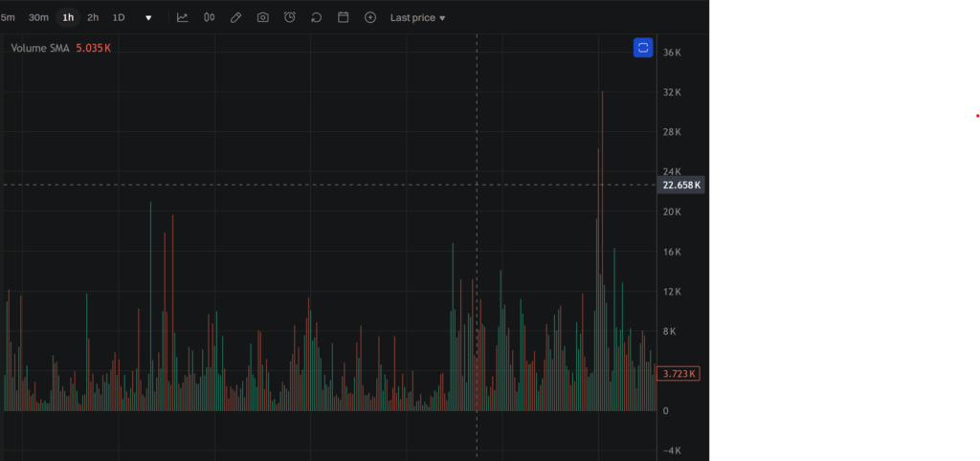
Task: Click the red 3.723K volume label
Action: (x=680, y=373)
